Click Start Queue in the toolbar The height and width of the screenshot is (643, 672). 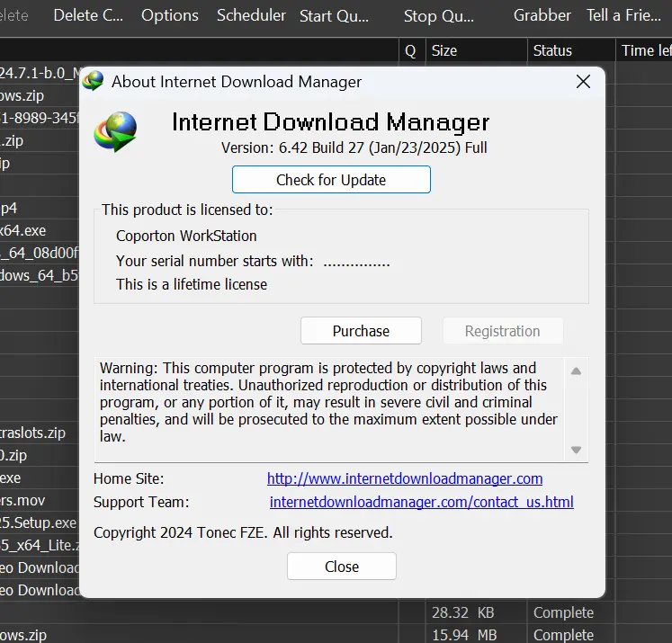pos(334,16)
